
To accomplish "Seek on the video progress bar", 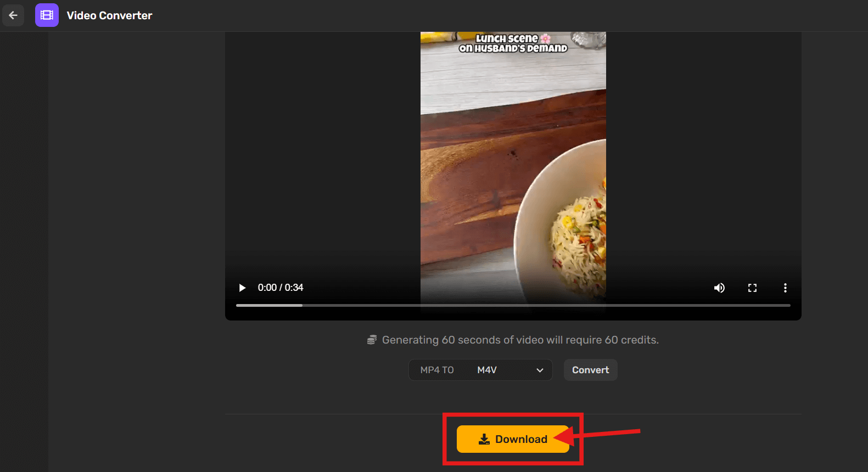I will click(x=513, y=305).
